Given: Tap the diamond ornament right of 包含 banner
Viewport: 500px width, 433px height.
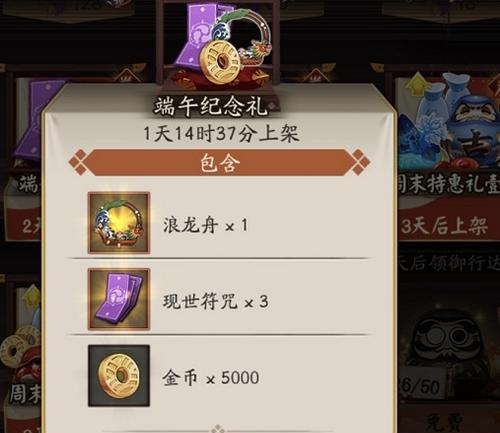Looking at the screenshot, I should tap(360, 163).
